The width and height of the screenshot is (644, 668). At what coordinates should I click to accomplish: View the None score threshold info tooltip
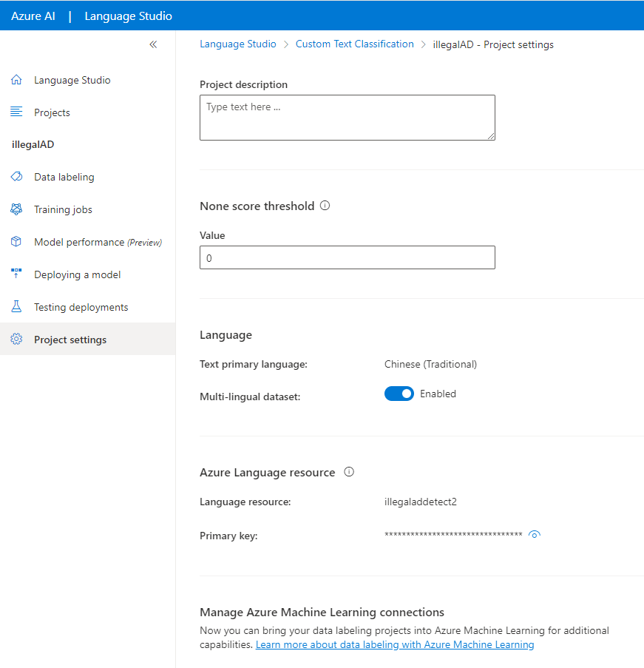(x=325, y=206)
